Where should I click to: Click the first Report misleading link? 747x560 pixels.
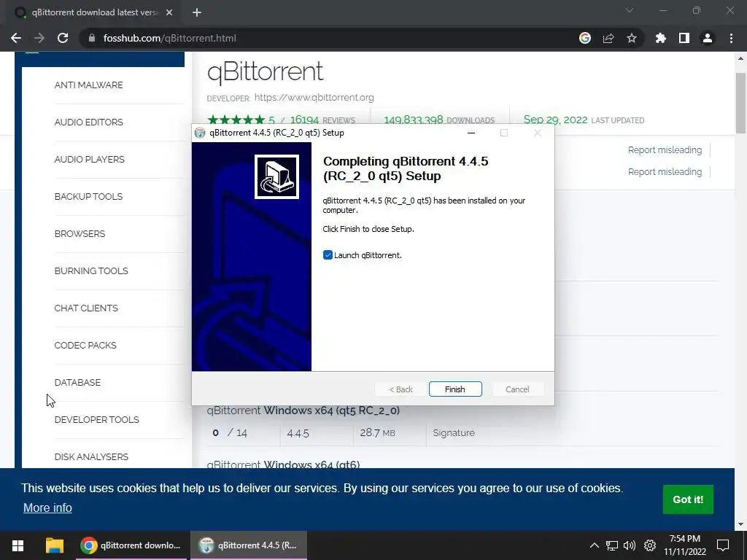665,150
